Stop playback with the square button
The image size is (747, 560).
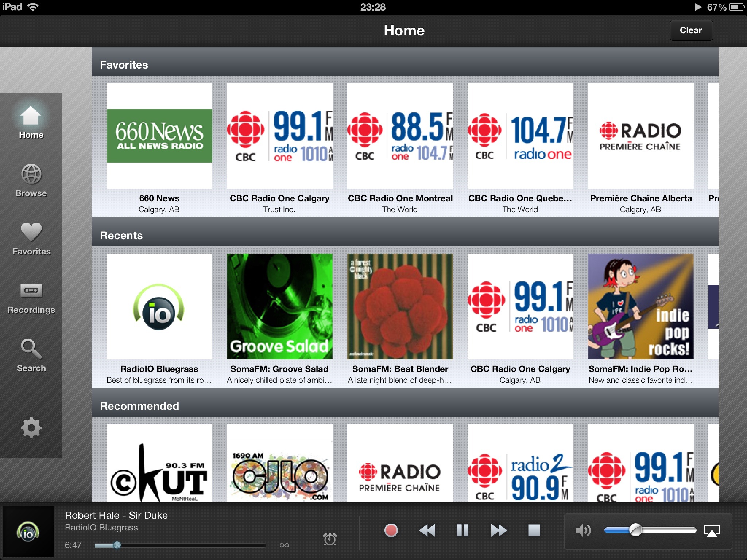[x=534, y=530]
